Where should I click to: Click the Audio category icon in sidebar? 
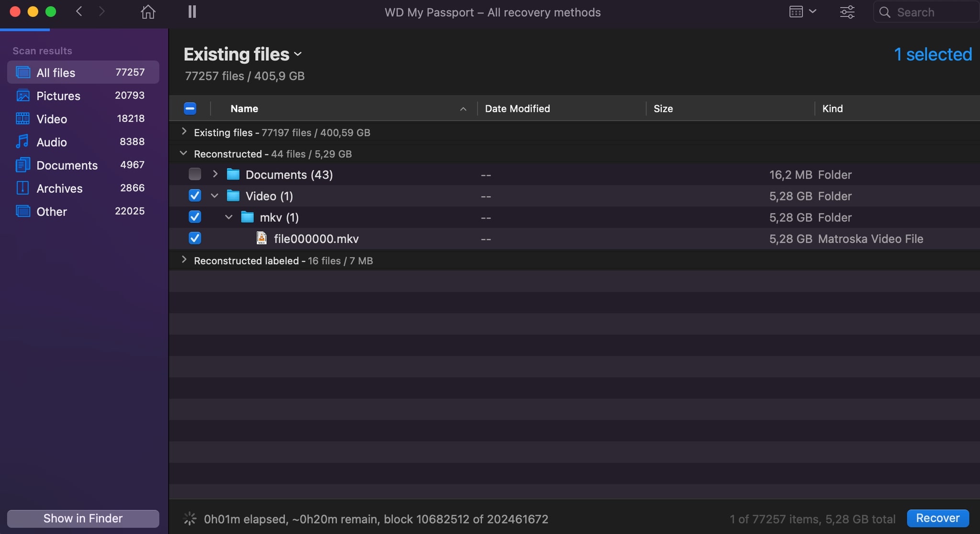click(22, 141)
